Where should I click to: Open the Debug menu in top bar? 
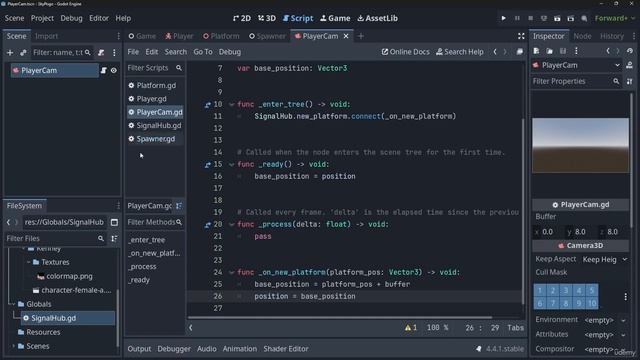71,18
